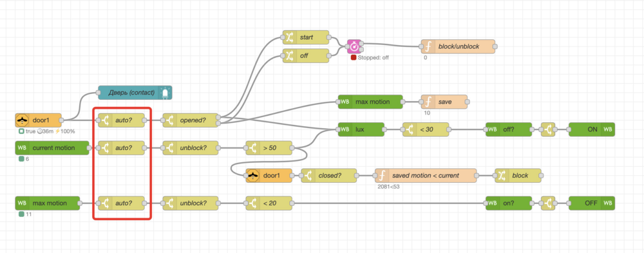This screenshot has width=644, height=253.
Task: Select the < 30 switch node
Action: (426, 129)
